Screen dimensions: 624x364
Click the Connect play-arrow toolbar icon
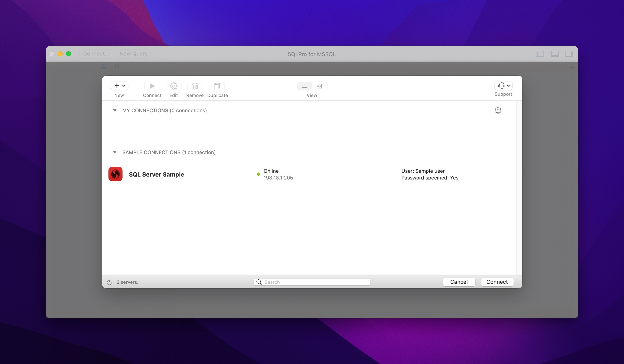click(152, 86)
